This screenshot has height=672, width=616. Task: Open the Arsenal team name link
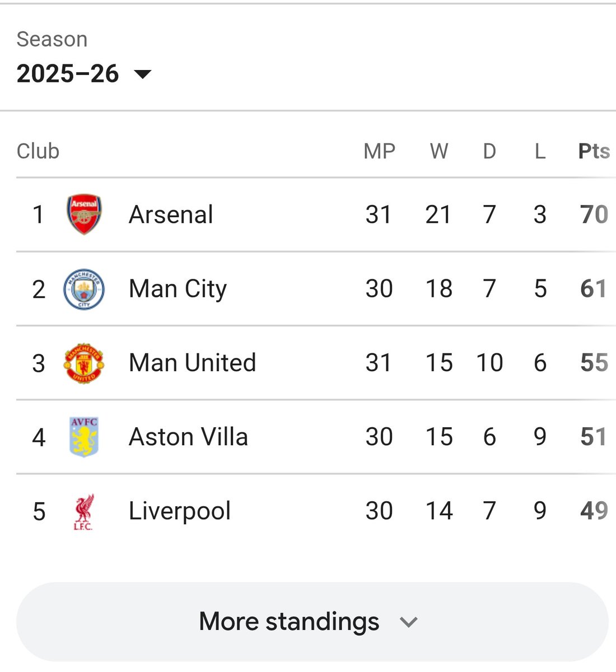171,214
